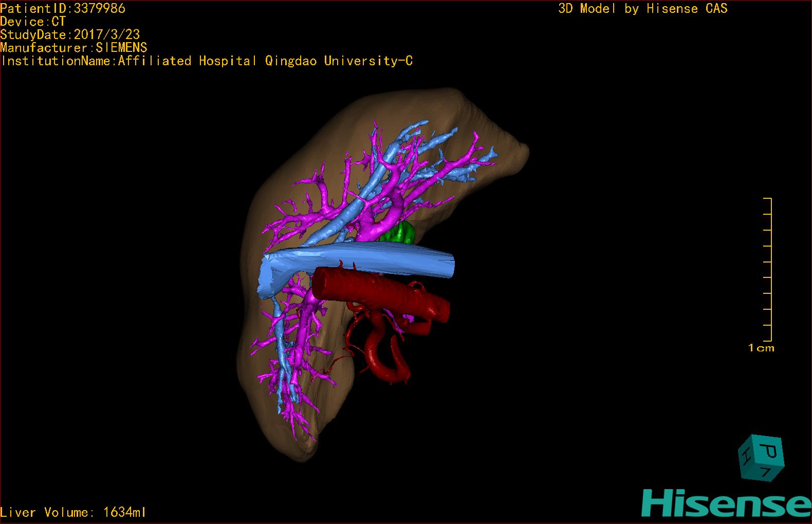Click the Manufacturer:SIEMENS label
This screenshot has height=524, width=812.
(73, 48)
